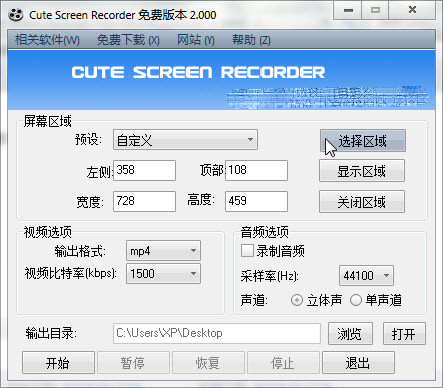Click the 选择区域 button

click(x=363, y=141)
